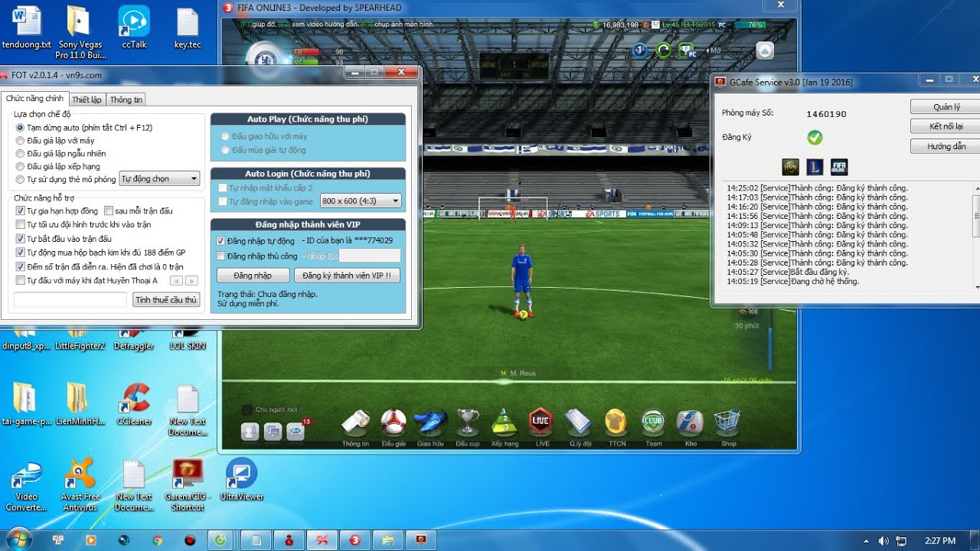Select Tự sử dụng thẻ mô phỏng option
Image resolution: width=980 pixels, height=551 pixels.
(x=20, y=179)
